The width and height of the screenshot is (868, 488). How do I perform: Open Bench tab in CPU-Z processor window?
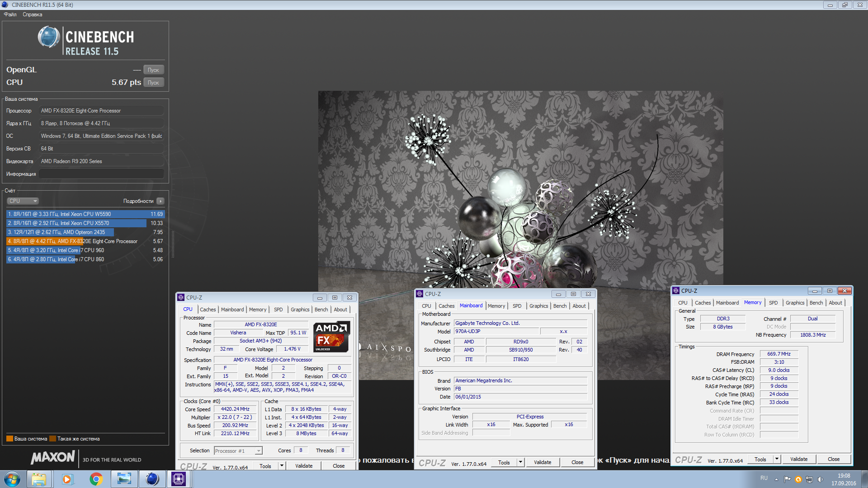coord(321,310)
